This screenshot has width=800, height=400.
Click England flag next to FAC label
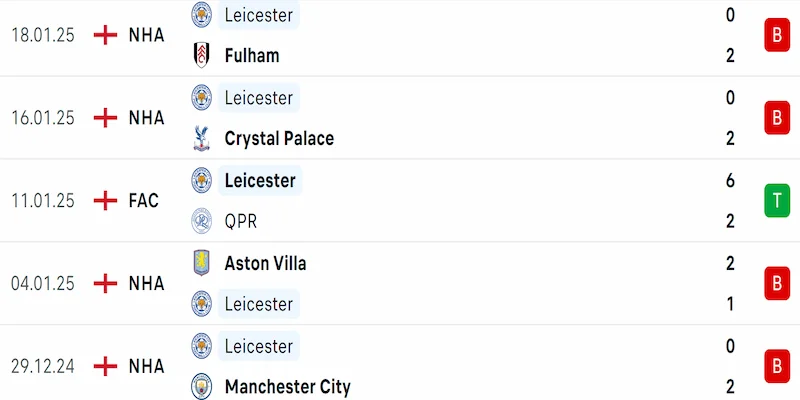105,200
